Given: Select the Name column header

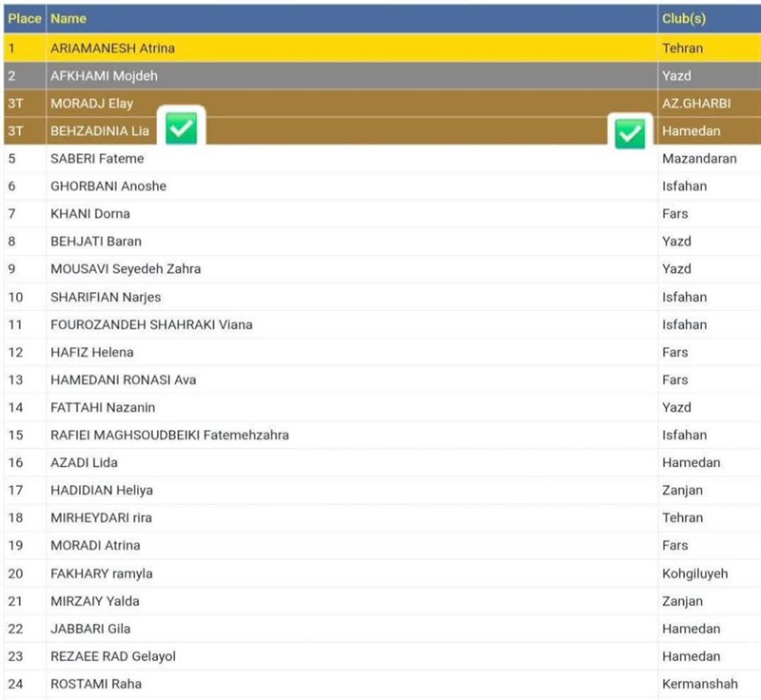Looking at the screenshot, I should click(x=68, y=18).
